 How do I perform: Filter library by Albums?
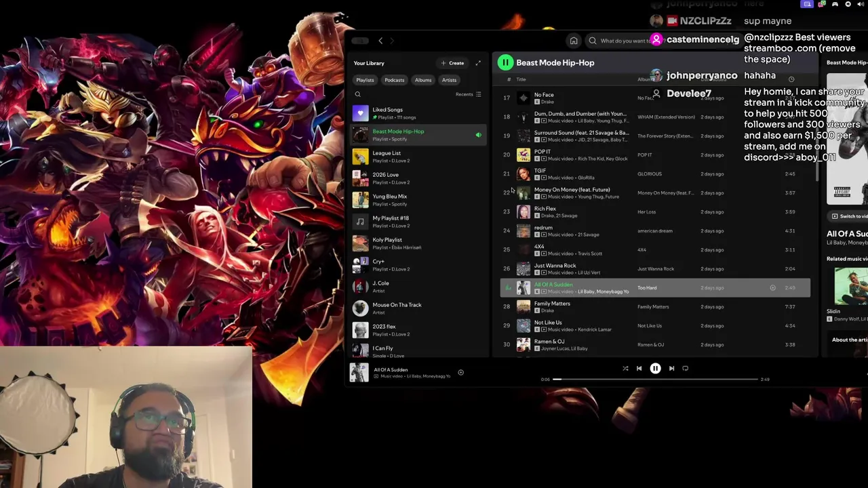click(x=423, y=80)
